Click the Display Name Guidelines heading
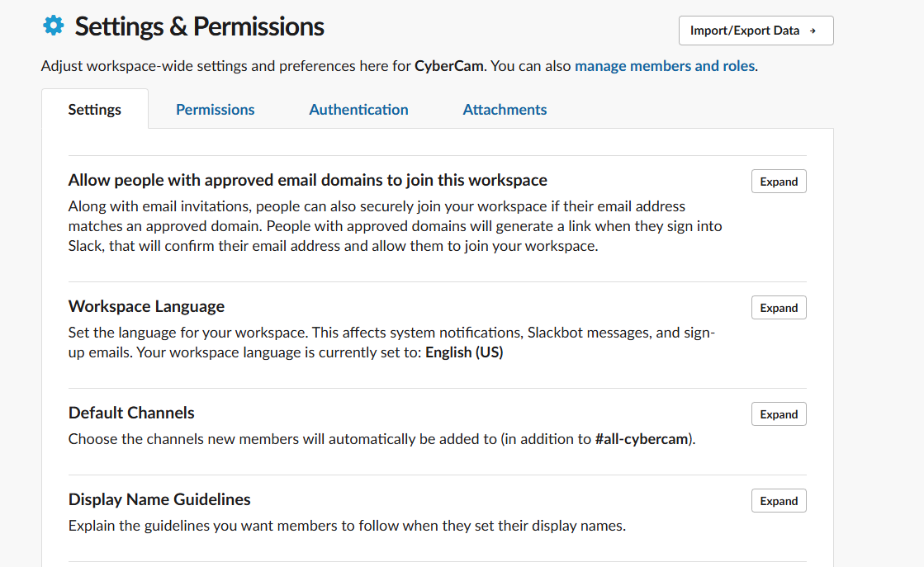 pyautogui.click(x=159, y=499)
